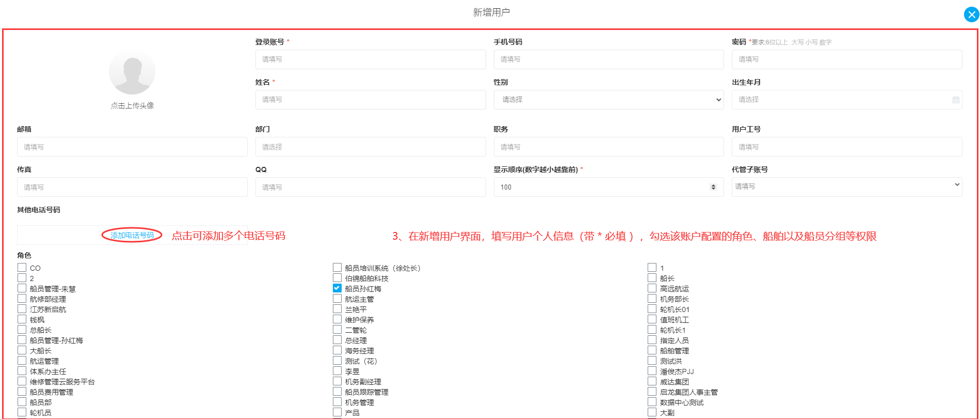This screenshot has width=980, height=419.
Task: Click the 手机号码 input field
Action: [x=608, y=59]
